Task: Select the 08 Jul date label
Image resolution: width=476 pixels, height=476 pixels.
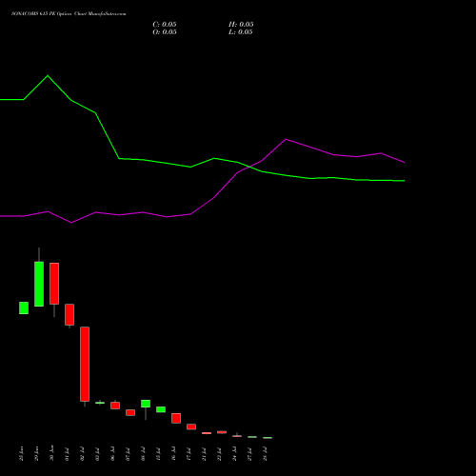Action: click(x=143, y=454)
